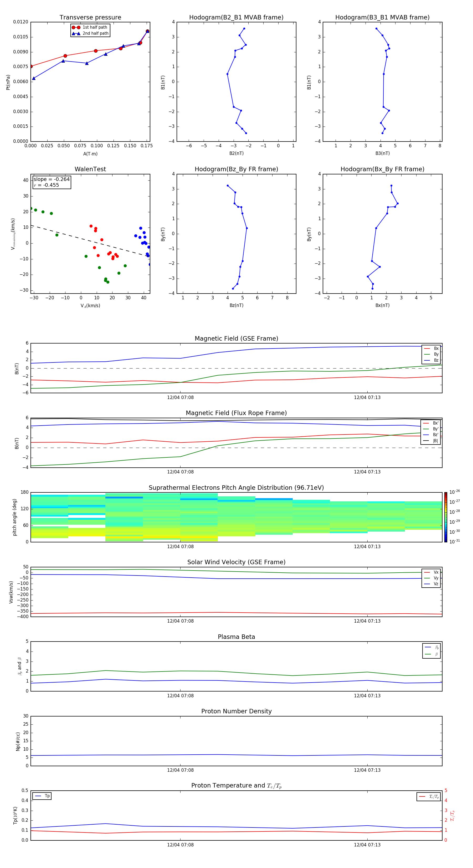Select "|B|" in the Flux Rope legend
The width and height of the screenshot is (473, 868).
point(431,441)
